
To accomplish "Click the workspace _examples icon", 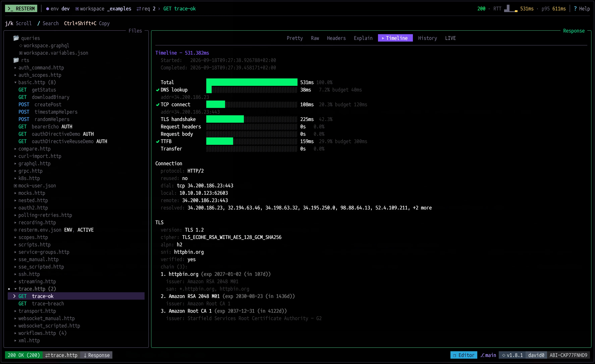I will coord(77,9).
